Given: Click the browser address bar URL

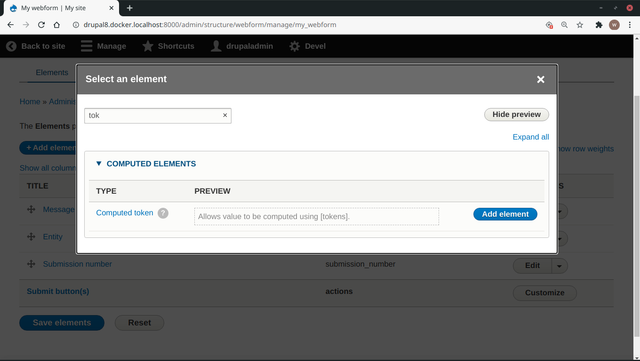Looking at the screenshot, I should (x=210, y=25).
